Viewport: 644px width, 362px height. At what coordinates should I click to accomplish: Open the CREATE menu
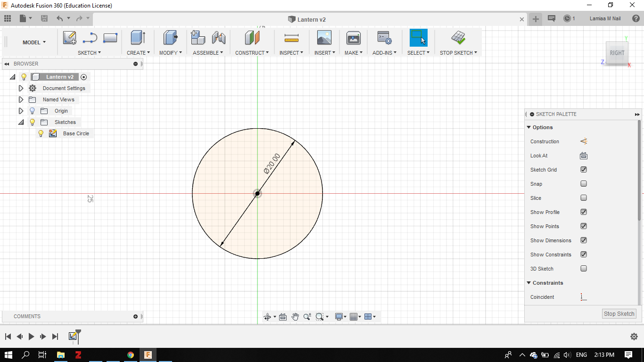138,53
